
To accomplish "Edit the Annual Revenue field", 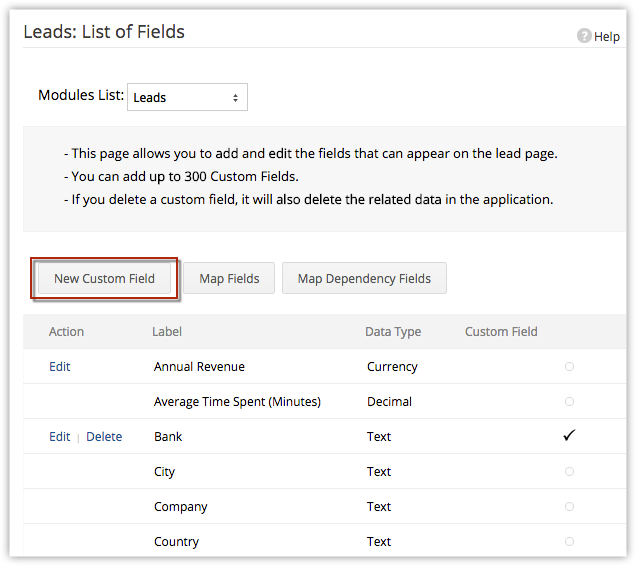I will click(60, 366).
